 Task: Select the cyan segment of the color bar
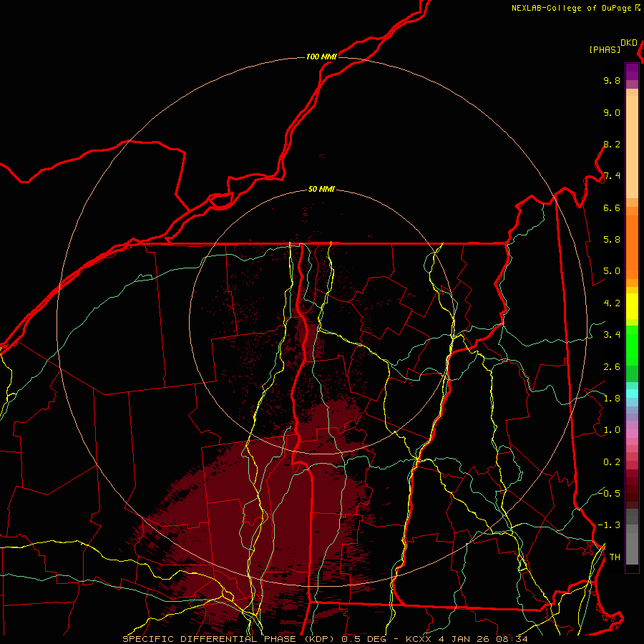632,394
